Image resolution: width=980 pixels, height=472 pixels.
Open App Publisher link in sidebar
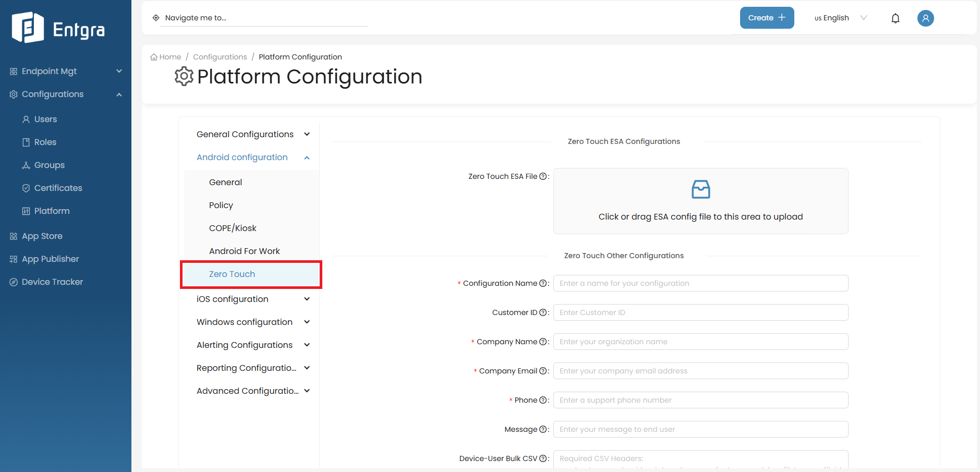[51, 259]
